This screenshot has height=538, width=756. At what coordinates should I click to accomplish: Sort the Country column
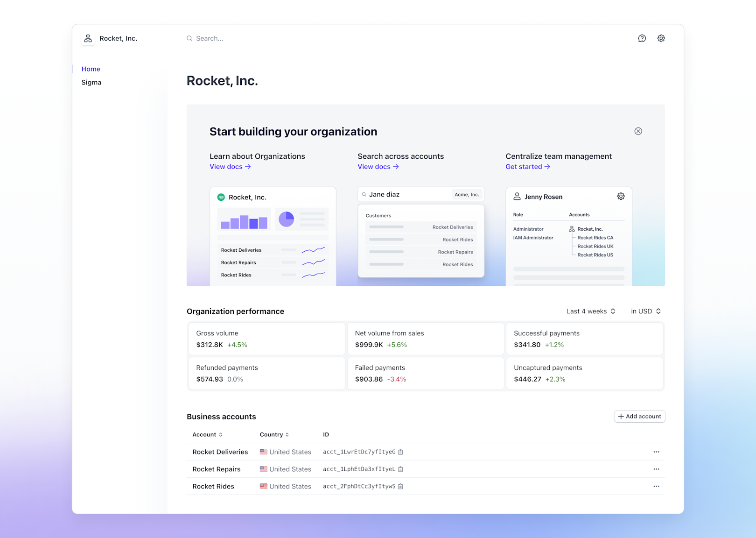click(x=274, y=434)
